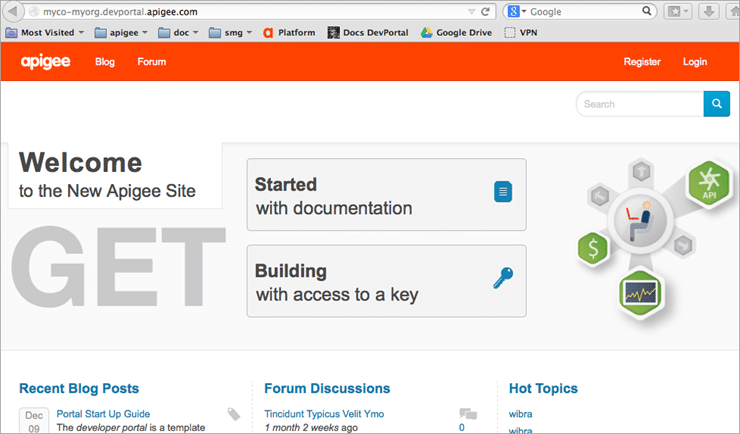Viewport: 740px width, 434px height.
Task: Reload the page with refresh icon
Action: coord(485,12)
